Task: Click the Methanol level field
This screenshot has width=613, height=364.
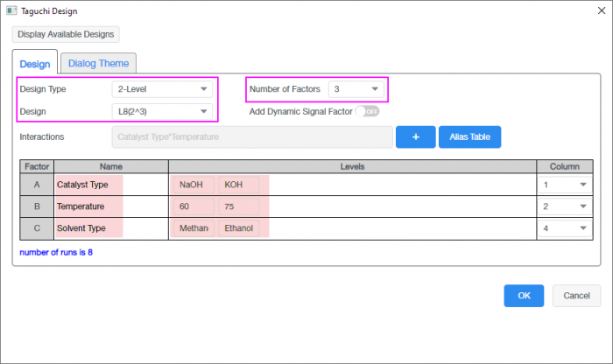Action: click(194, 228)
